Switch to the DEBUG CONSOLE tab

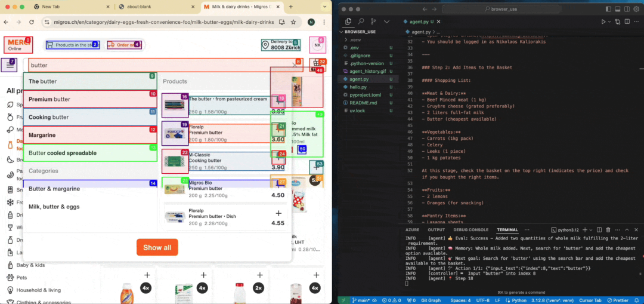(470, 229)
